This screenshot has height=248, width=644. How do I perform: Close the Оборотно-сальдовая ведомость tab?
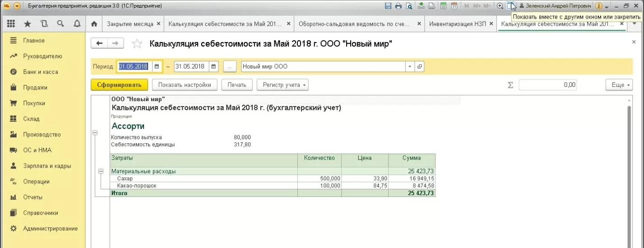(420, 23)
